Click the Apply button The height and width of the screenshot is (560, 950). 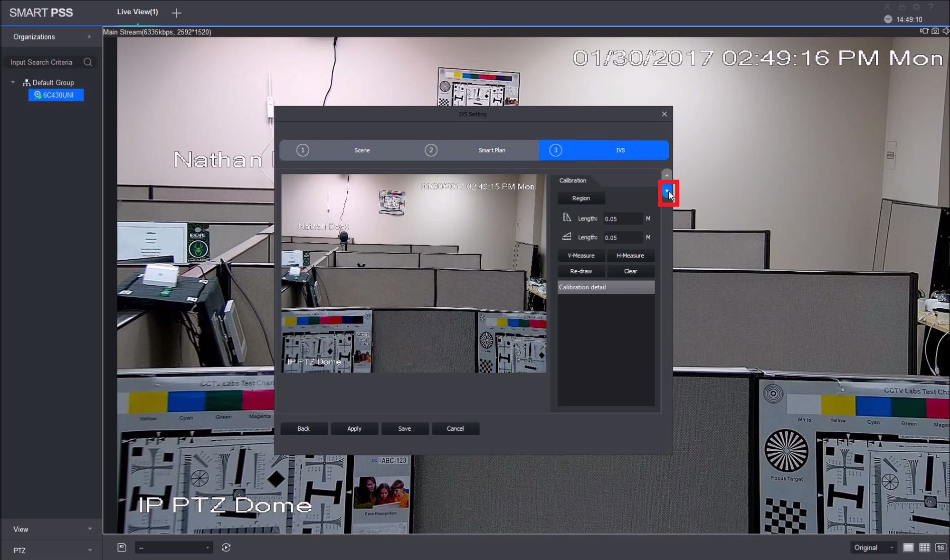[354, 428]
